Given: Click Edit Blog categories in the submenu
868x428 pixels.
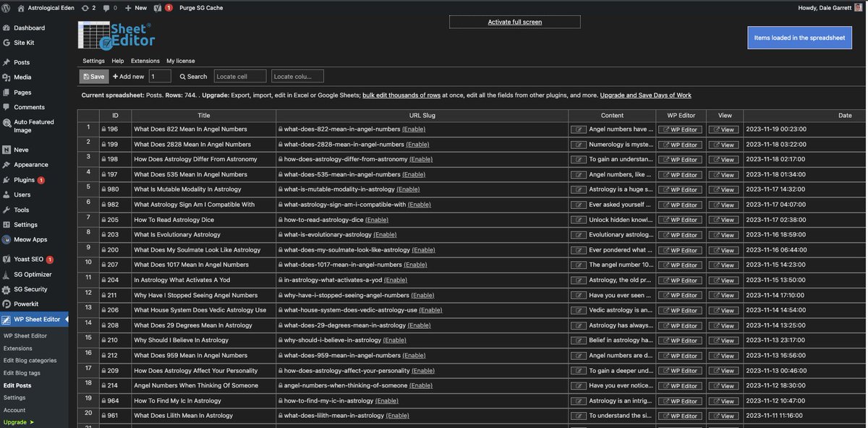Looking at the screenshot, I should click(x=30, y=361).
